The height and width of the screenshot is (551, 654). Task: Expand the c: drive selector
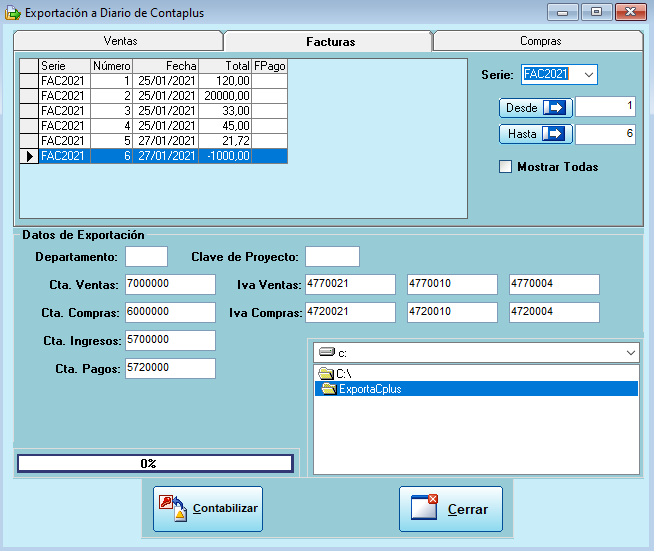click(x=630, y=353)
